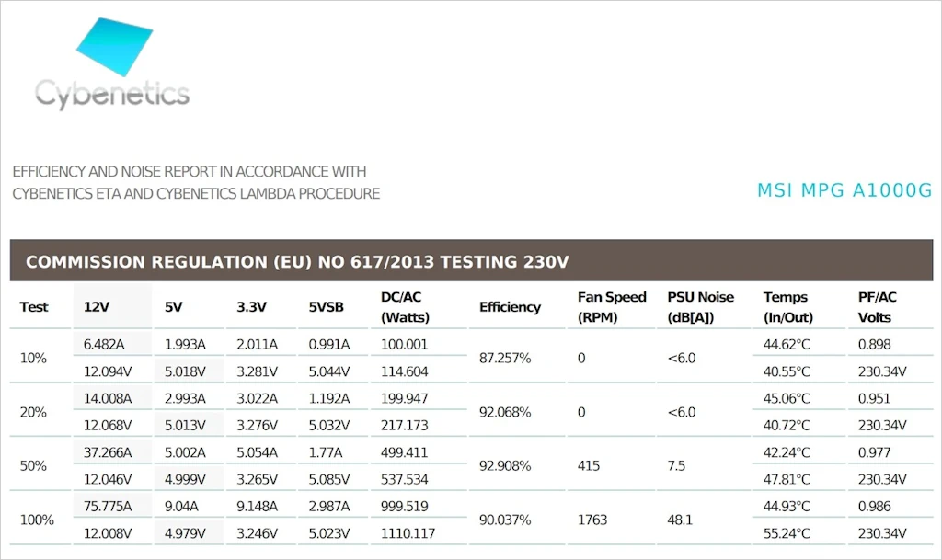Click the Fan Speed (RPM) column header
Image resolution: width=942 pixels, height=560 pixels.
click(x=612, y=307)
